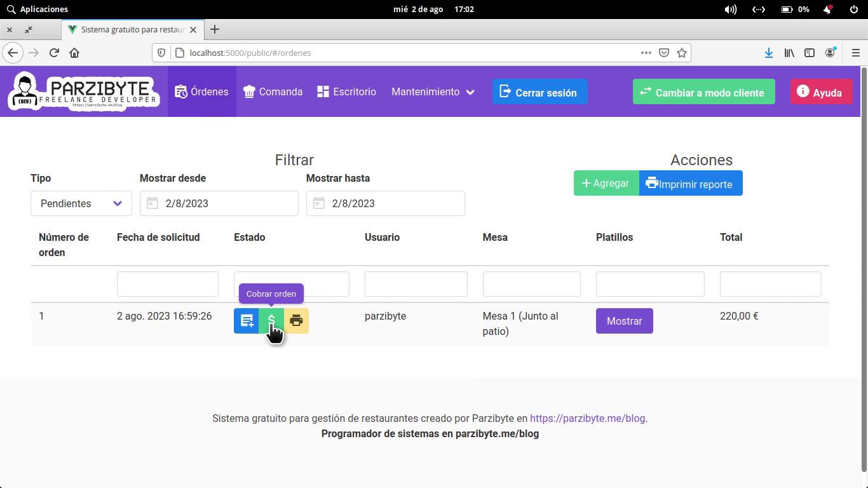Bookmark this page with the star icon
This screenshot has height=488, width=868.
682,53
